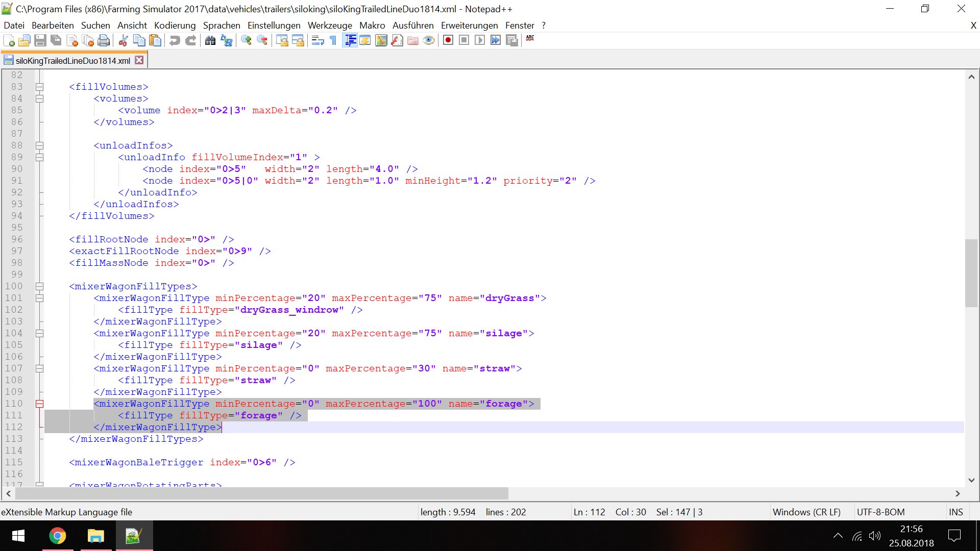This screenshot has width=980, height=551.
Task: Close the siloKingTrailedLineDuo1814.xml tab
Action: 139,60
